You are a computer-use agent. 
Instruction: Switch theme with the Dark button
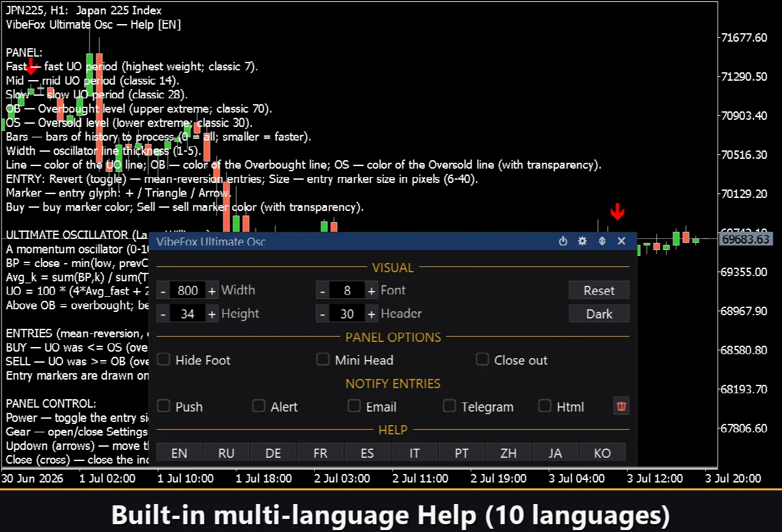599,314
